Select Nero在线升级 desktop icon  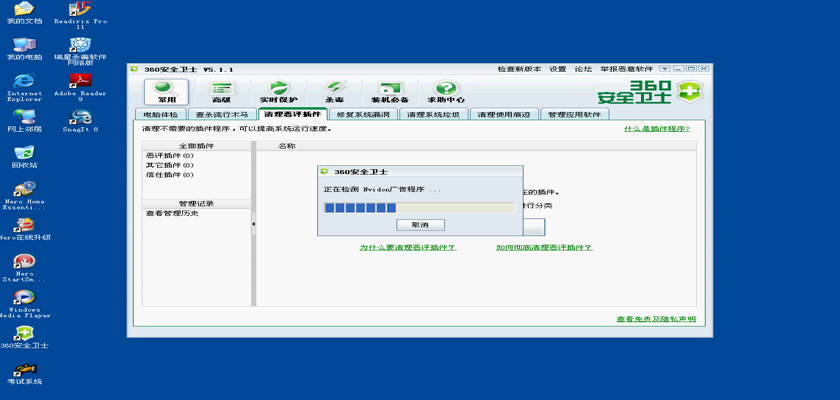tap(24, 229)
